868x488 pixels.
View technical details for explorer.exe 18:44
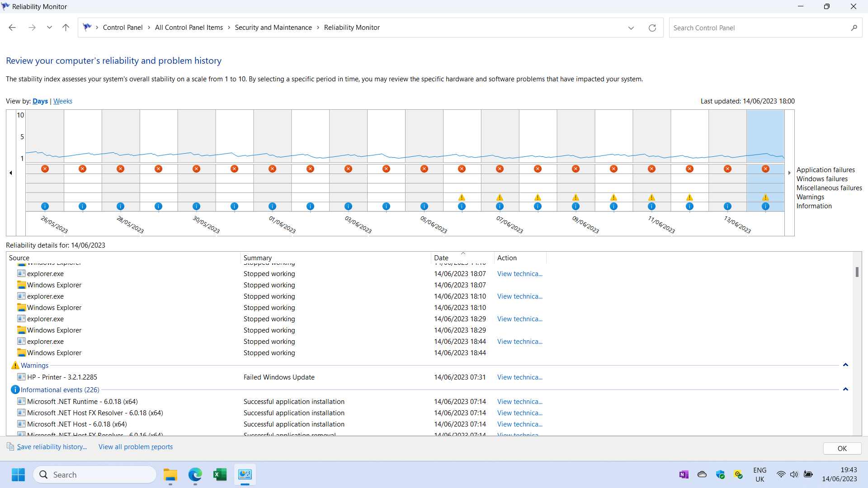[520, 342]
